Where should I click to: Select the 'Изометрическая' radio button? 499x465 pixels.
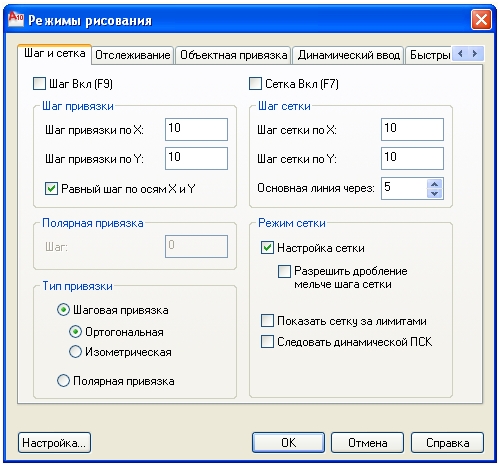point(75,352)
